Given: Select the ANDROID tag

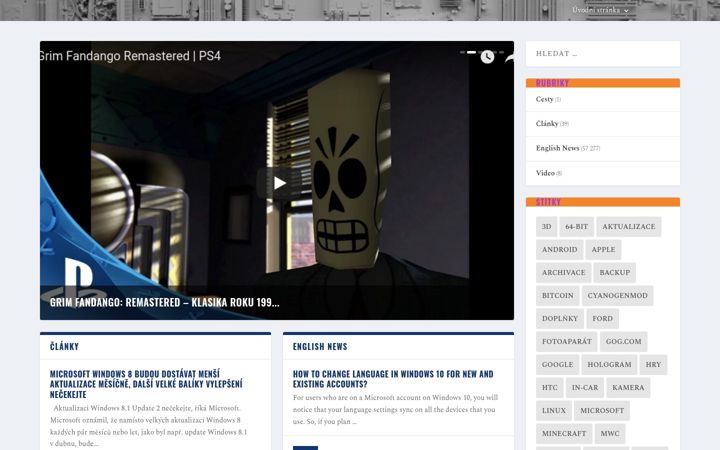Looking at the screenshot, I should pos(559,249).
